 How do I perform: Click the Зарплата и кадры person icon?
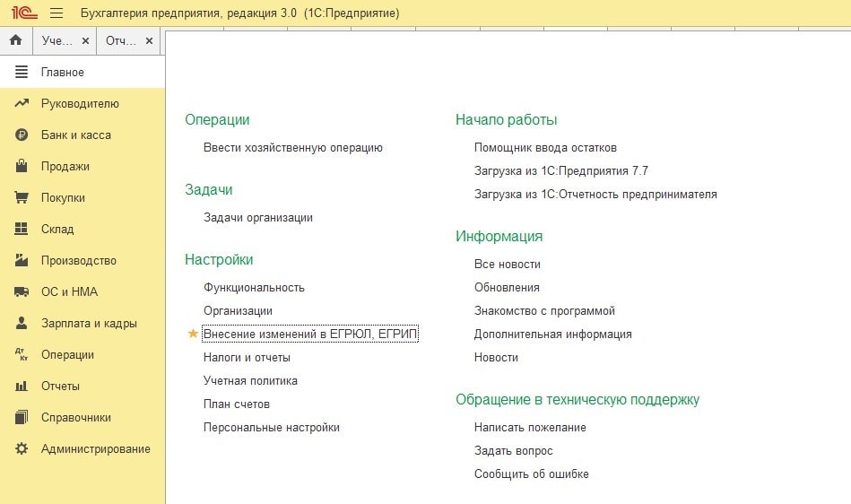click(22, 324)
